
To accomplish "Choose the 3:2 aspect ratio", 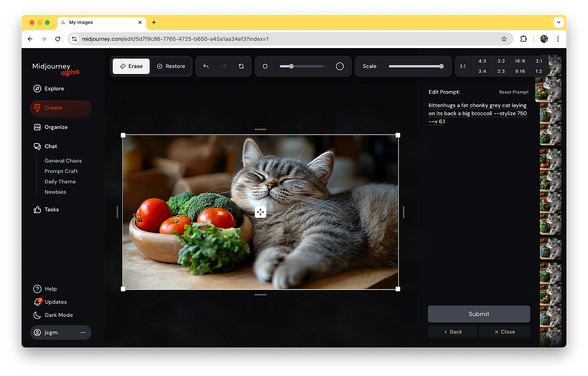I will click(501, 61).
